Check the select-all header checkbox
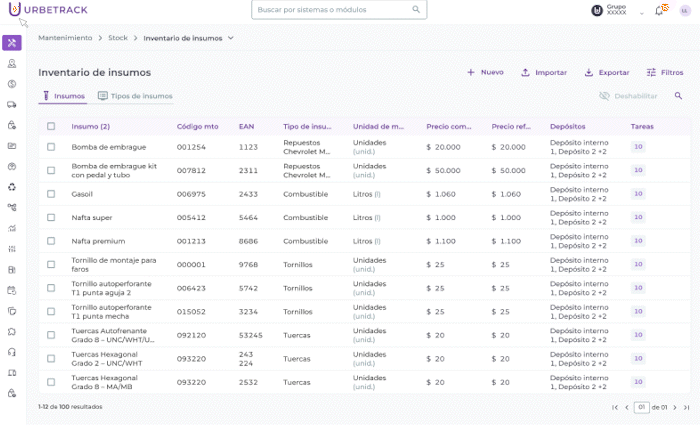 pos(51,126)
